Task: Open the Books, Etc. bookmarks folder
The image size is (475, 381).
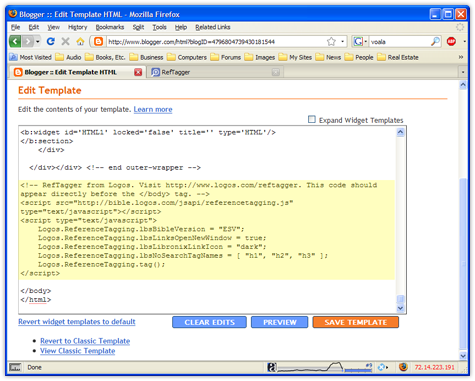Action: 105,57
